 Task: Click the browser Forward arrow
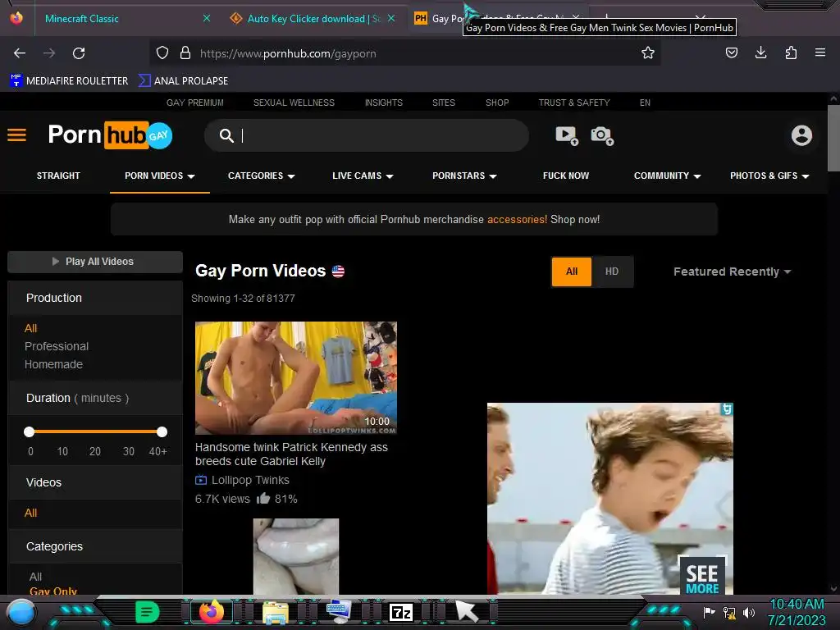click(x=49, y=53)
